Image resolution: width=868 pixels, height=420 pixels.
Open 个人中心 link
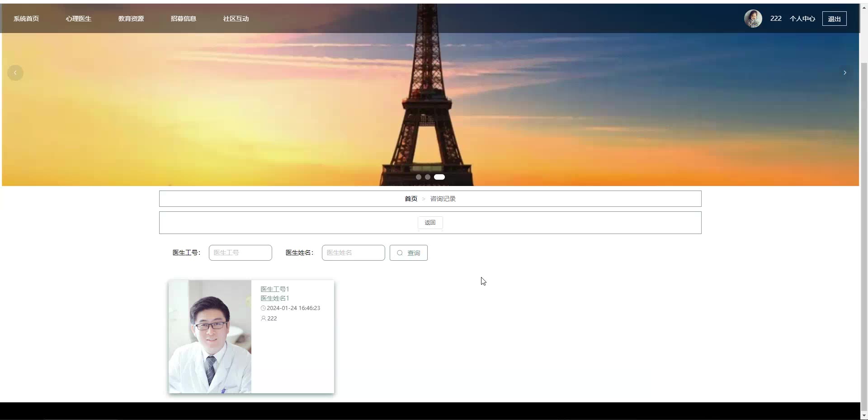[802, 19]
